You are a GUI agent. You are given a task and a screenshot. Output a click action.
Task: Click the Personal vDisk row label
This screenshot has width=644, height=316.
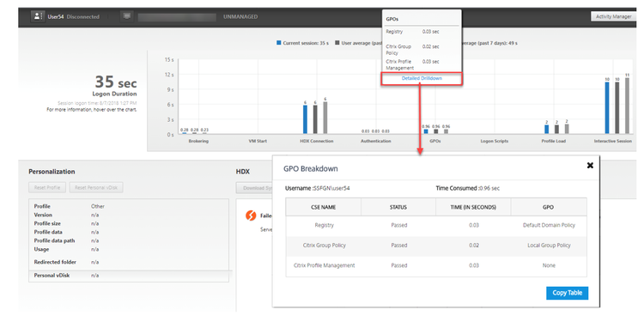[x=52, y=276]
